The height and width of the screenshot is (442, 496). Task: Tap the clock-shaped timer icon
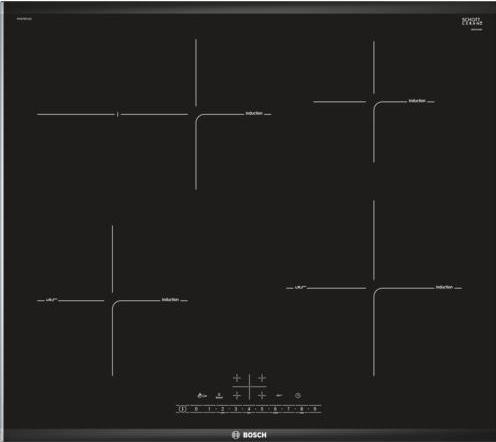(298, 396)
